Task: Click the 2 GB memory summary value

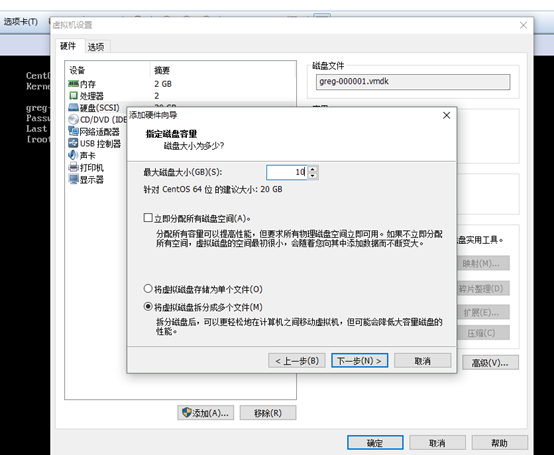Action: pos(163,84)
